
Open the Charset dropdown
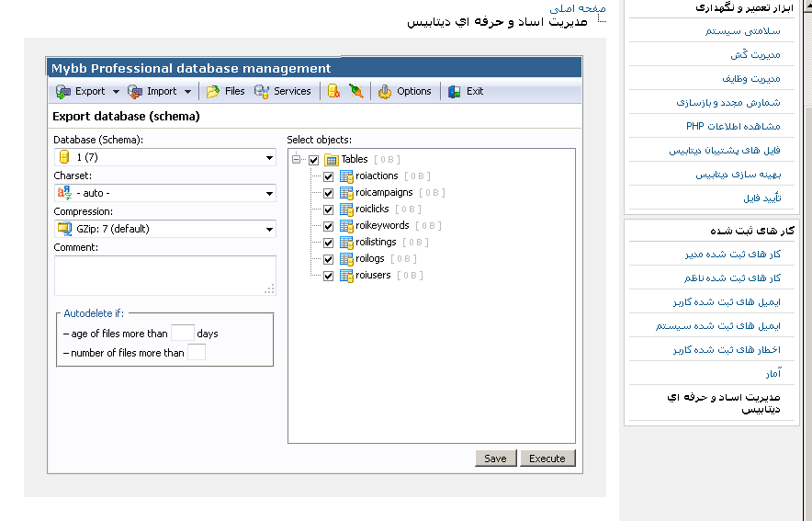pos(164,194)
